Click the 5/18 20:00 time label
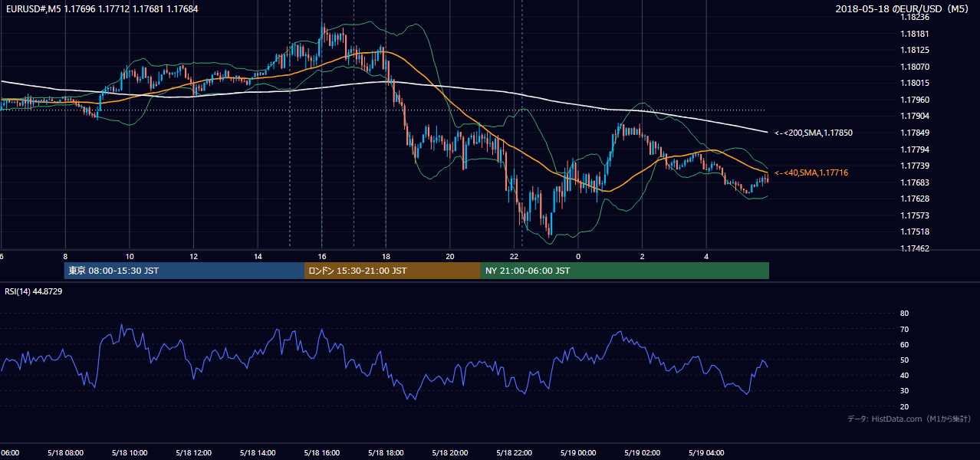 coord(450,452)
